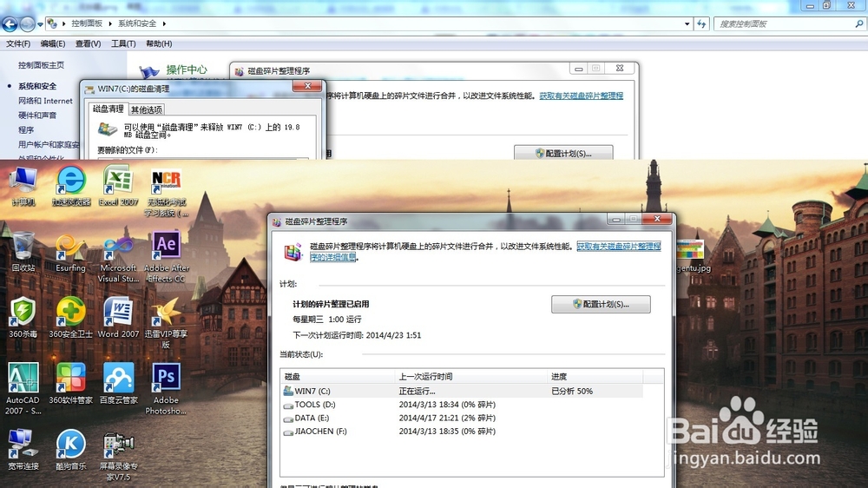
Task: Select the TOOLS (D:) disk row
Action: (463, 405)
